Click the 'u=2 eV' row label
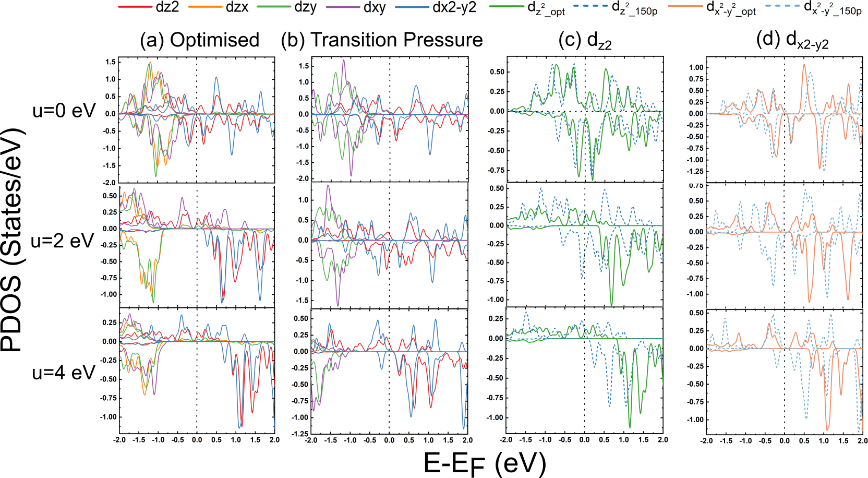 click(63, 241)
